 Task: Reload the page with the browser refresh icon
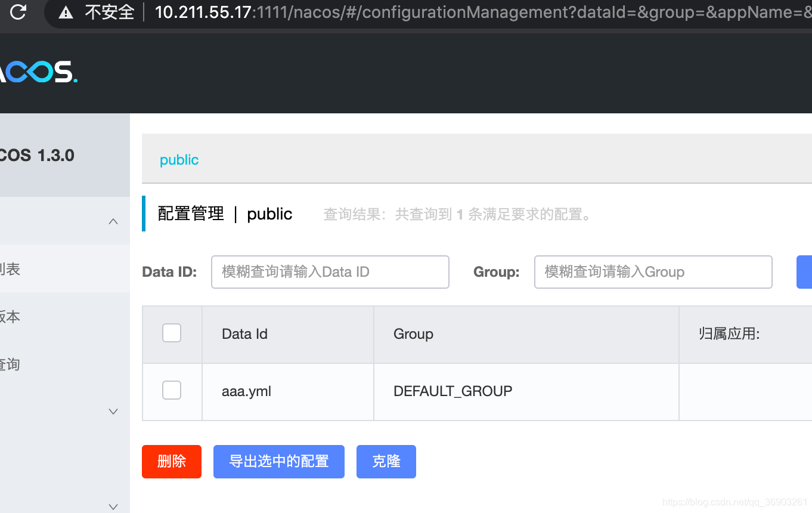[18, 11]
